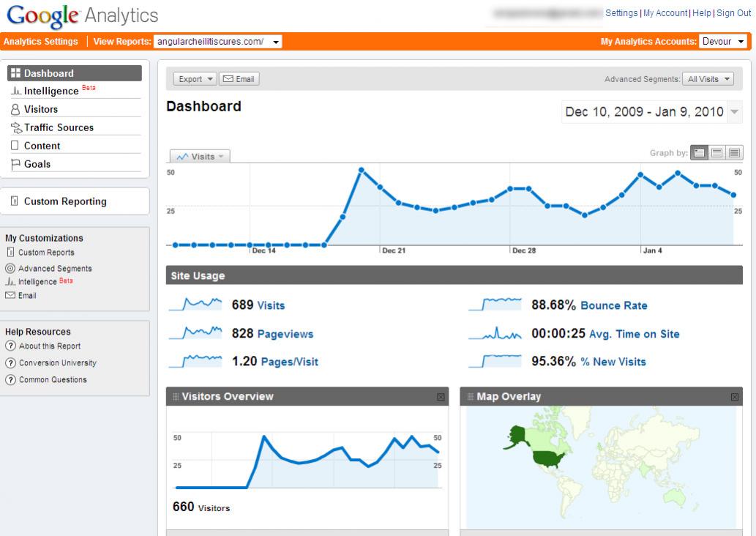Click the Intelligence chart icon in main navigation
Screen dimensions: 756x536
[x=16, y=91]
